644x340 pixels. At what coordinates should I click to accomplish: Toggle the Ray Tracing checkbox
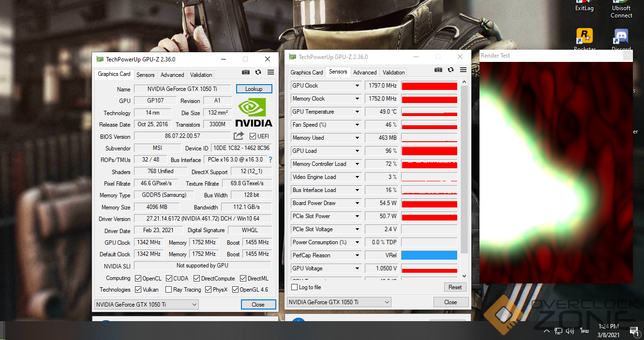pos(168,290)
